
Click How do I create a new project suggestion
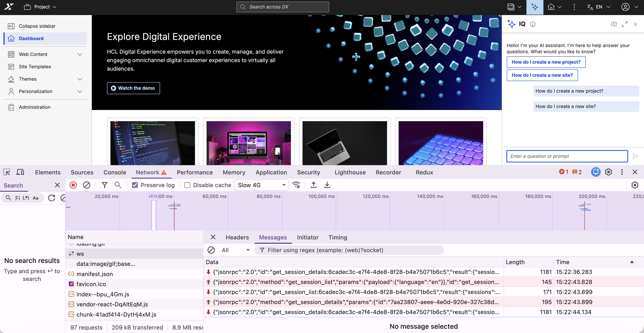coord(546,62)
